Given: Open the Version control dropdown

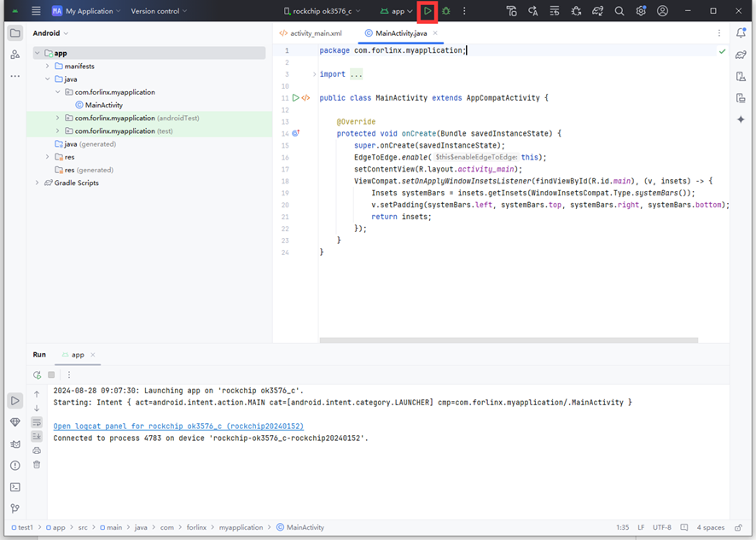Looking at the screenshot, I should click(x=159, y=11).
